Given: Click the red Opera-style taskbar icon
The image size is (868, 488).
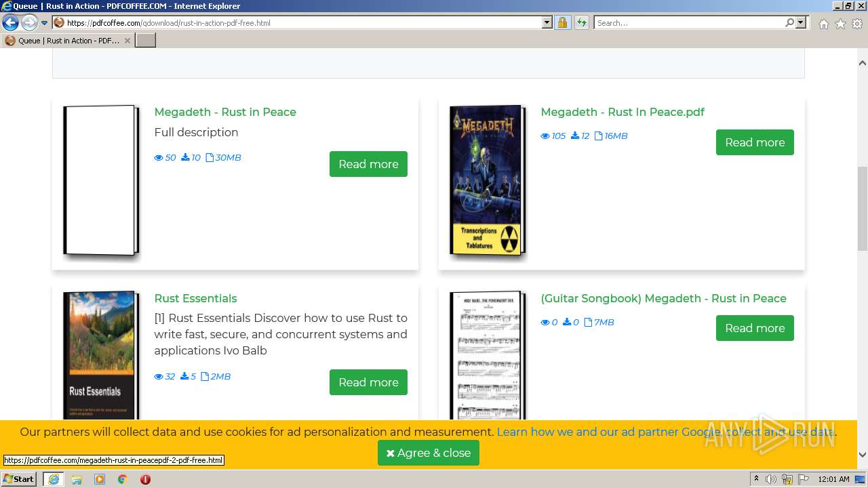Looking at the screenshot, I should coord(145,479).
